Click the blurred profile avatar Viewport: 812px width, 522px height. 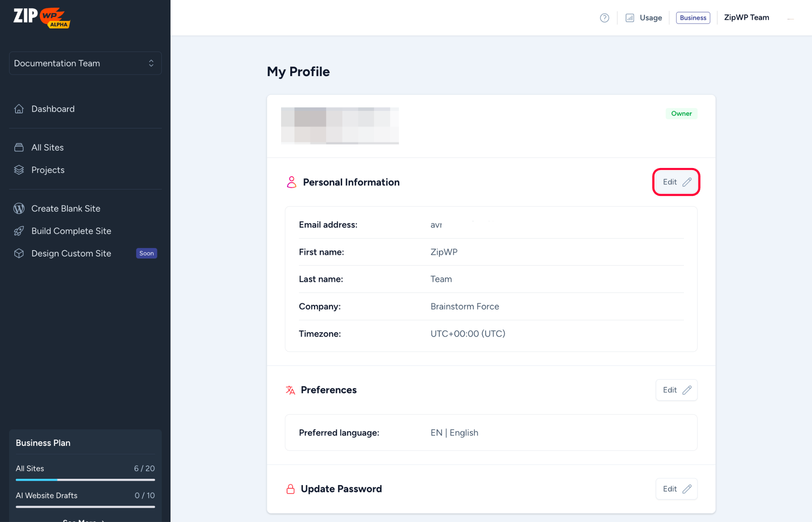pyautogui.click(x=340, y=126)
